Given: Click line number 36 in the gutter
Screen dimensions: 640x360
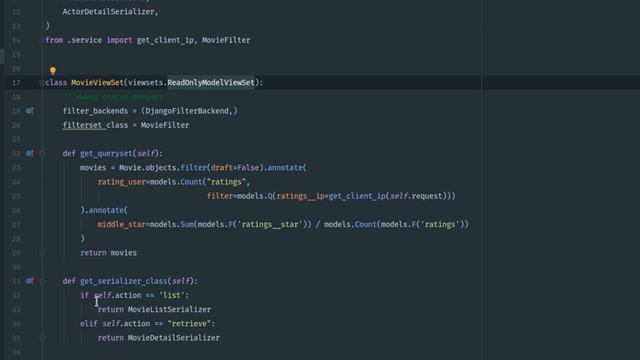Looking at the screenshot, I should (16, 352).
